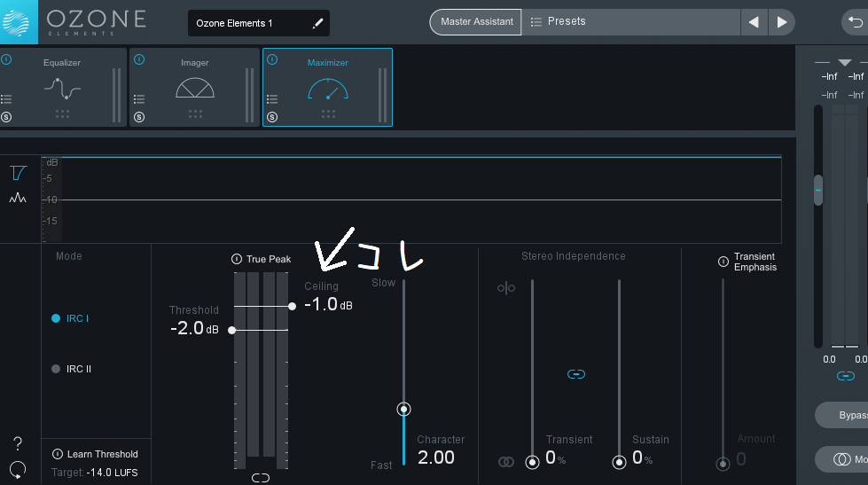Click the Sustain slider knob
The height and width of the screenshot is (485, 868).
point(619,462)
